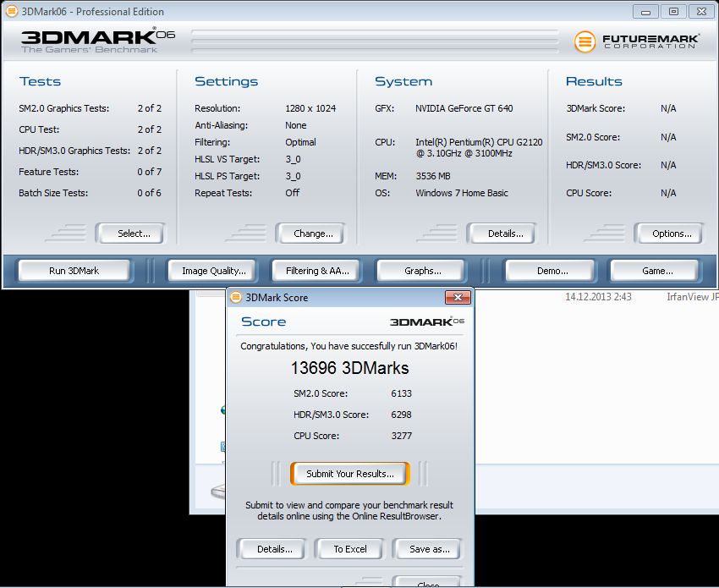The width and height of the screenshot is (719, 588).
Task: Close the 3DMark Score dialog with the X
Action: (x=458, y=298)
